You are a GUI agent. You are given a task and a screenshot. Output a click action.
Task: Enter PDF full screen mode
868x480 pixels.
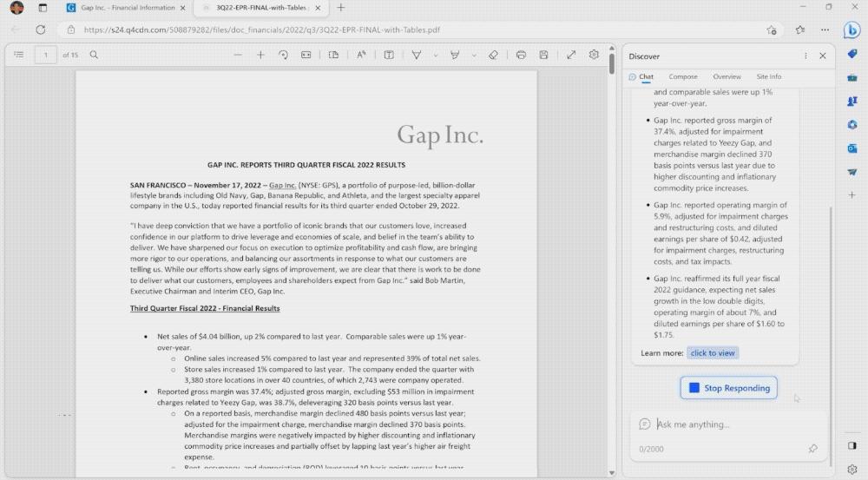571,55
